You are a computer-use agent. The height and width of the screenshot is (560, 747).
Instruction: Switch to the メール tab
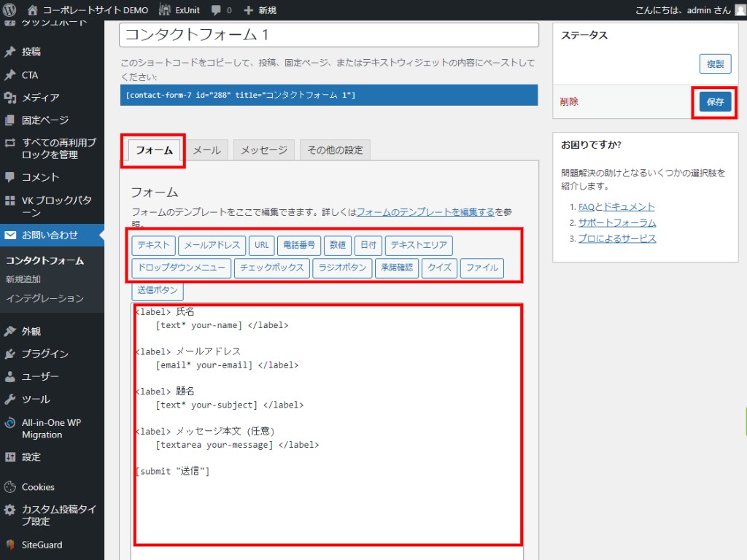coord(206,150)
